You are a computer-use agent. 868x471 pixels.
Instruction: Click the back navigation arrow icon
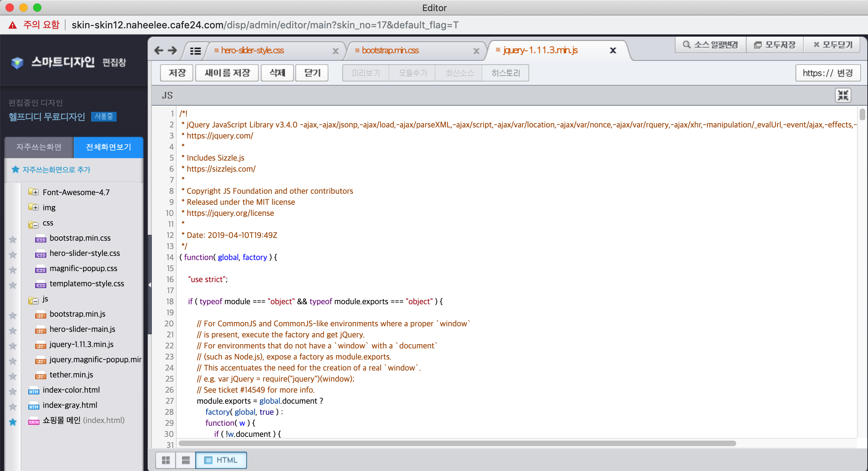point(159,50)
